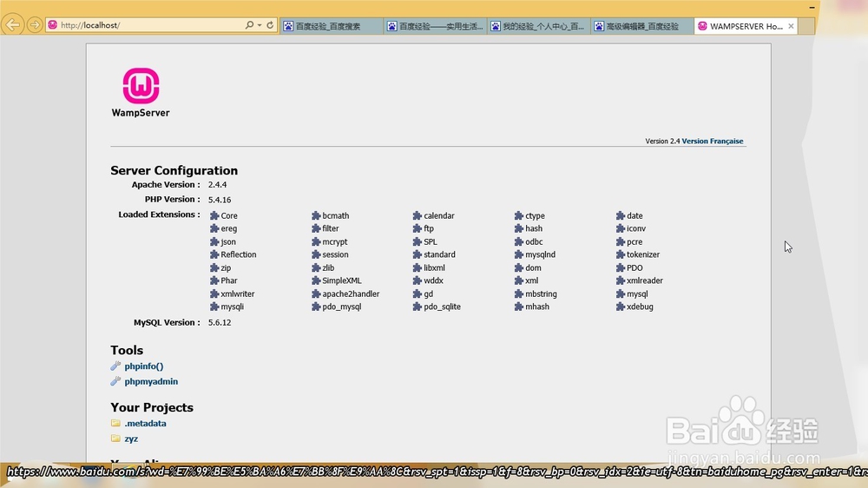Click the puzzle icon beside calendar
This screenshot has width=868, height=488.
[417, 215]
